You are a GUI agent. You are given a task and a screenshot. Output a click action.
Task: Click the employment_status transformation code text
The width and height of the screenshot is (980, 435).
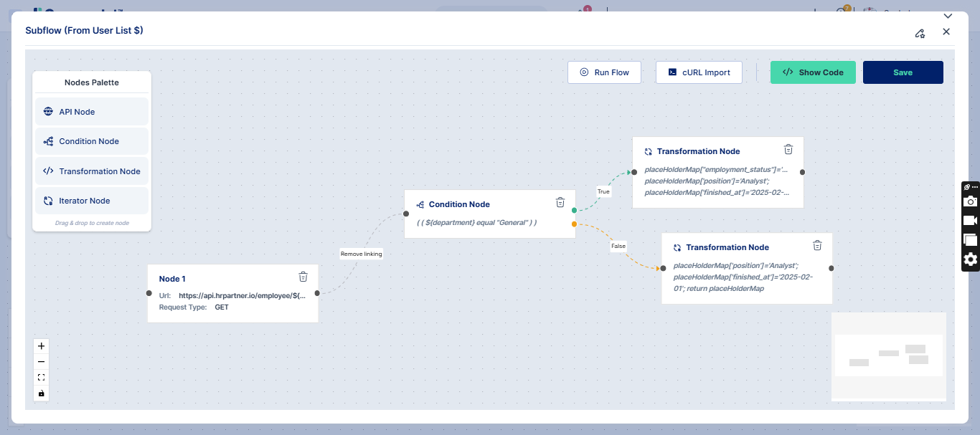716,170
